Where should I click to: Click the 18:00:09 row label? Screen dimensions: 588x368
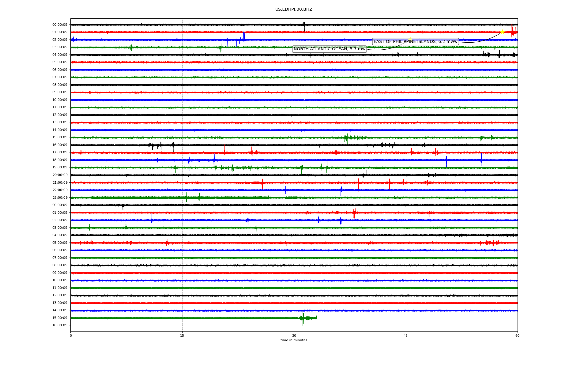(60, 160)
